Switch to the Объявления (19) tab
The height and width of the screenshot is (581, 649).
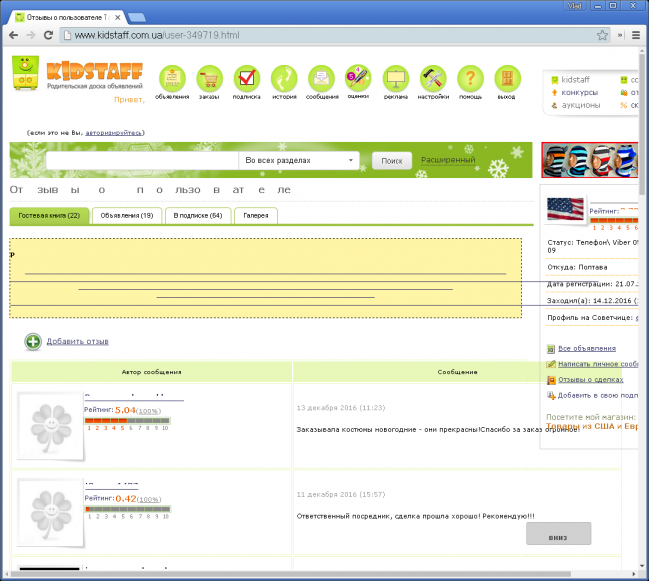tap(127, 216)
